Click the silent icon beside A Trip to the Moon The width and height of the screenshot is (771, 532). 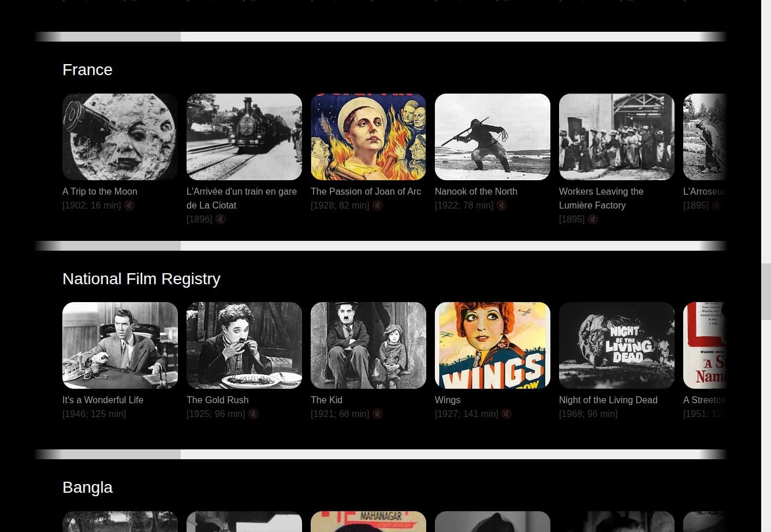coord(129,206)
